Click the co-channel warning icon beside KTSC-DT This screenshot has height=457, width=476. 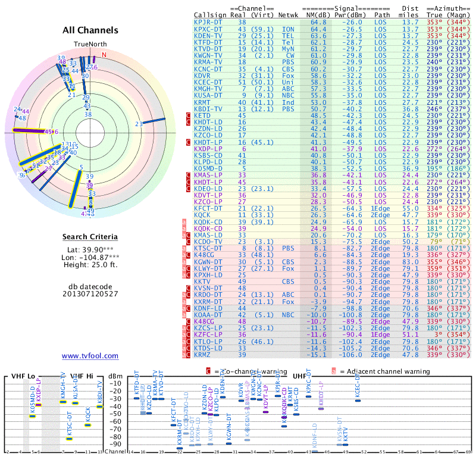(x=189, y=248)
